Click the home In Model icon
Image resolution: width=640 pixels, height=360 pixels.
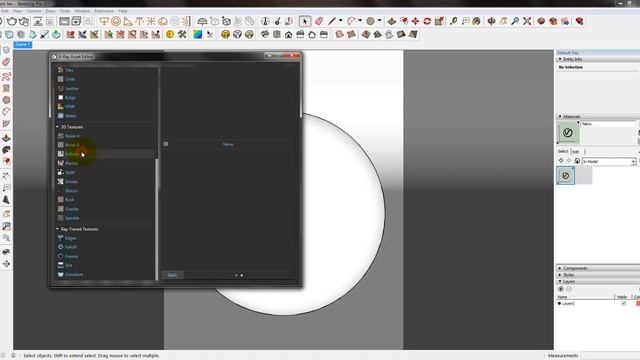click(577, 161)
